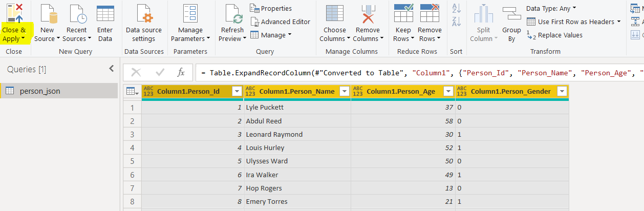Click the Properties button
The height and width of the screenshot is (211, 644).
[x=271, y=8]
